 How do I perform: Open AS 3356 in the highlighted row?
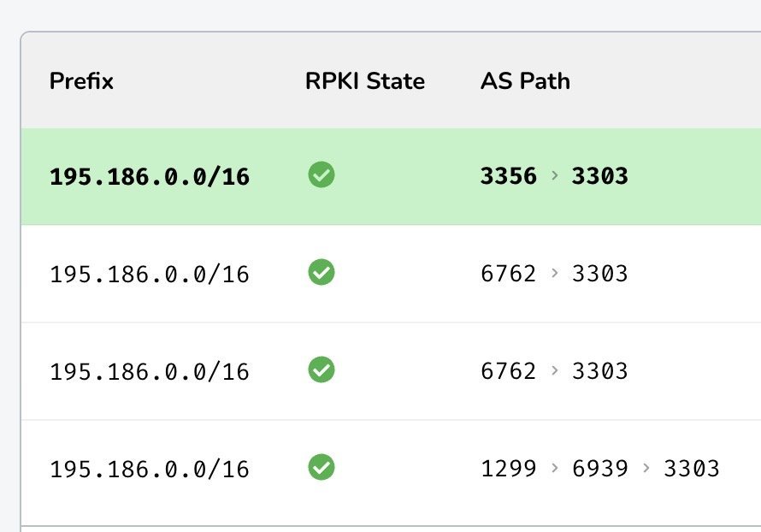(x=509, y=175)
